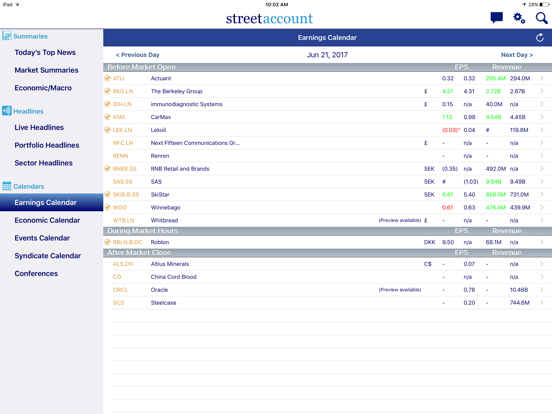Open Economic Calendar

click(x=47, y=220)
